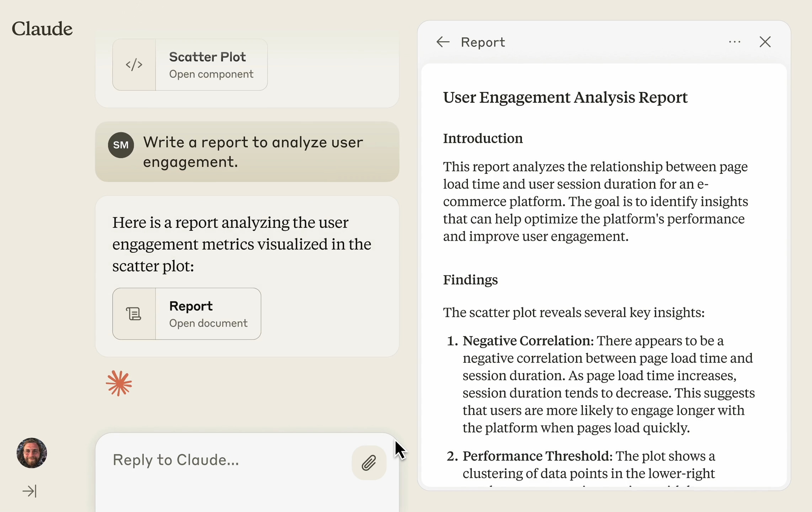Image resolution: width=812 pixels, height=512 pixels.
Task: Click the Claude logo
Action: [42, 28]
